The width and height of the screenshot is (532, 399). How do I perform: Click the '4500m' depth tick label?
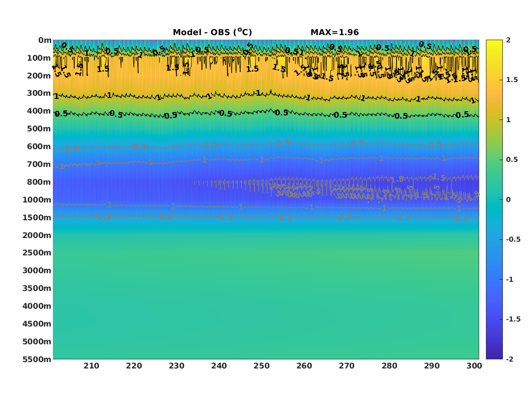[37, 324]
